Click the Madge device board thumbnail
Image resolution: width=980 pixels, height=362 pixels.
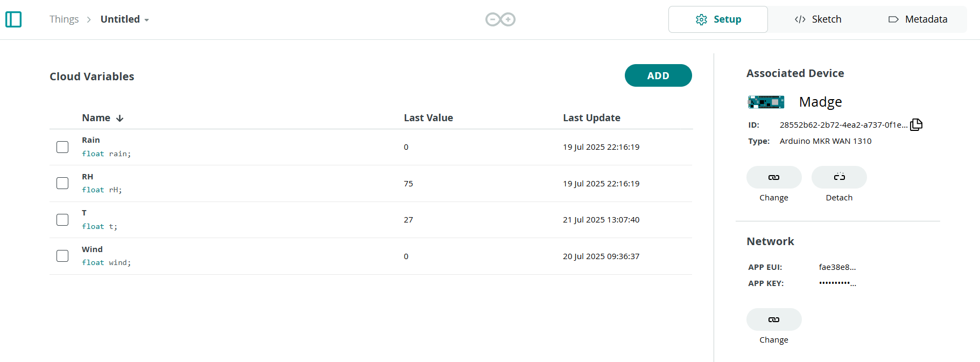[x=765, y=102]
